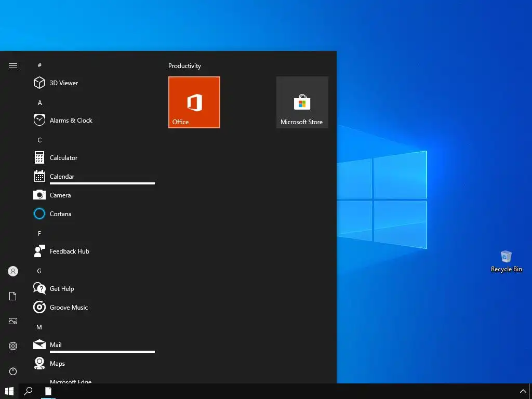532x399 pixels.
Task: Expand the Start hamburger menu
Action: pyautogui.click(x=13, y=66)
